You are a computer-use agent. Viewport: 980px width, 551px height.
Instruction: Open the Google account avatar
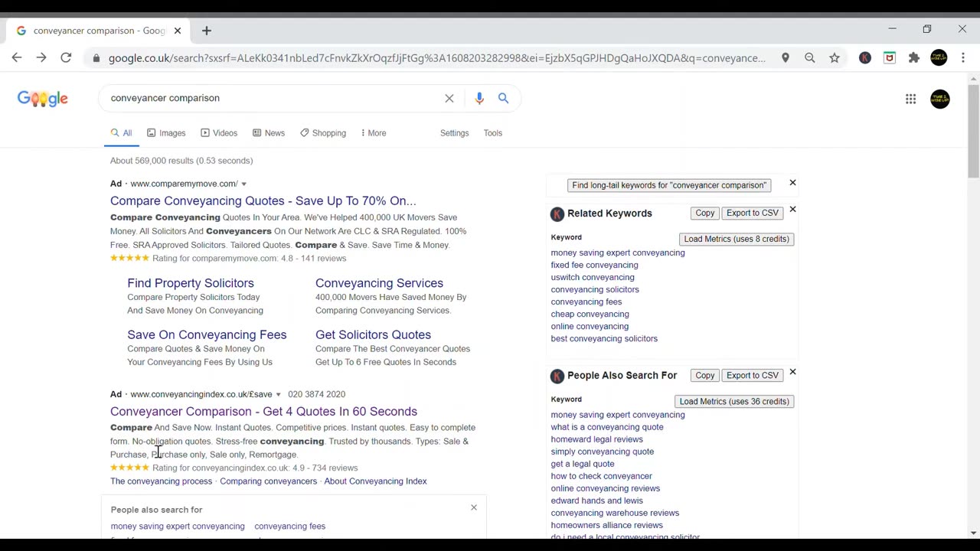[x=940, y=99]
